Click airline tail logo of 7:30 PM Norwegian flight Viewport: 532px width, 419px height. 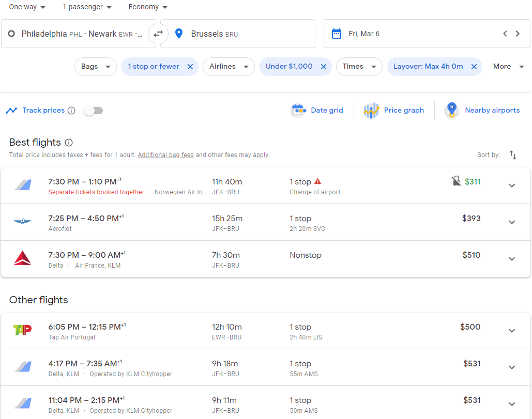click(23, 185)
